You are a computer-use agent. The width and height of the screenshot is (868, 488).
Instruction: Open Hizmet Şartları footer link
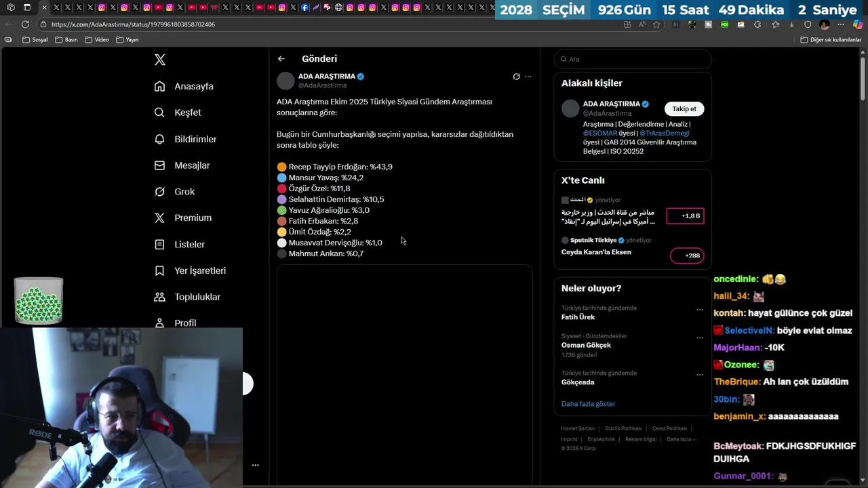[x=578, y=428]
